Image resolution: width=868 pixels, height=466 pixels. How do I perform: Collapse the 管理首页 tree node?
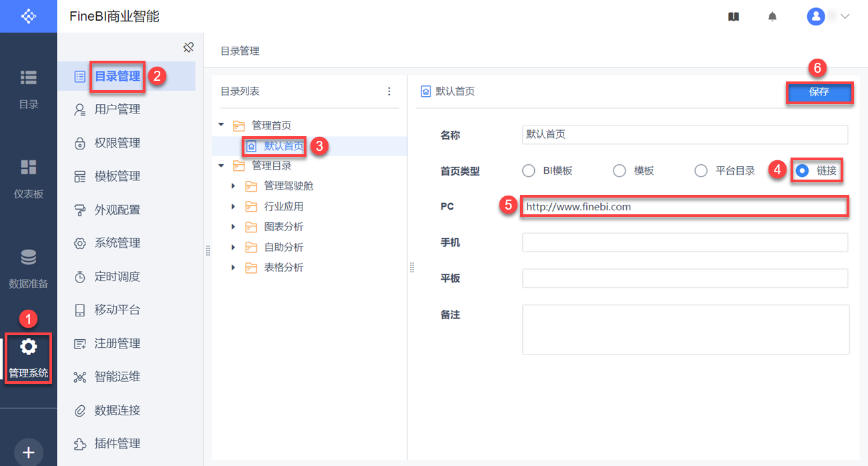click(221, 125)
